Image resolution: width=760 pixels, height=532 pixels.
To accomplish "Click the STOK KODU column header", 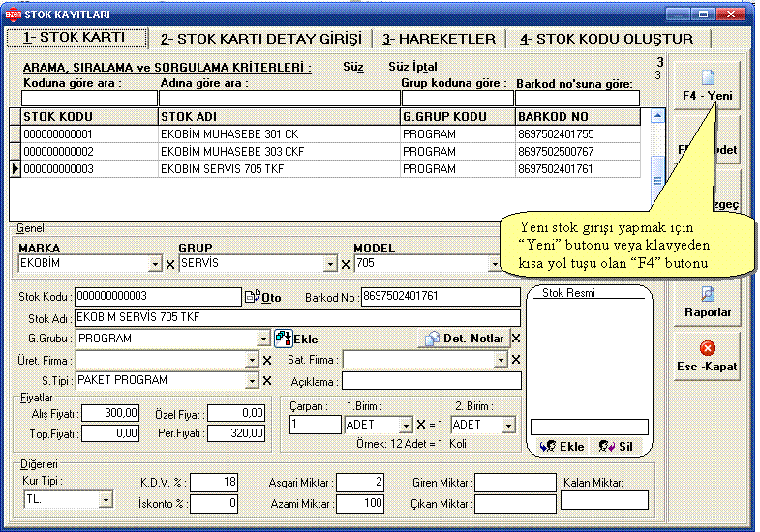I will [x=90, y=117].
